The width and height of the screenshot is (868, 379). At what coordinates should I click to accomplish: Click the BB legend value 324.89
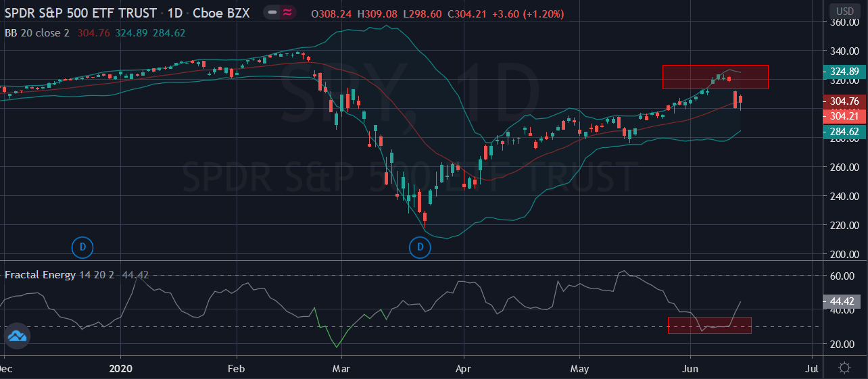[x=130, y=32]
